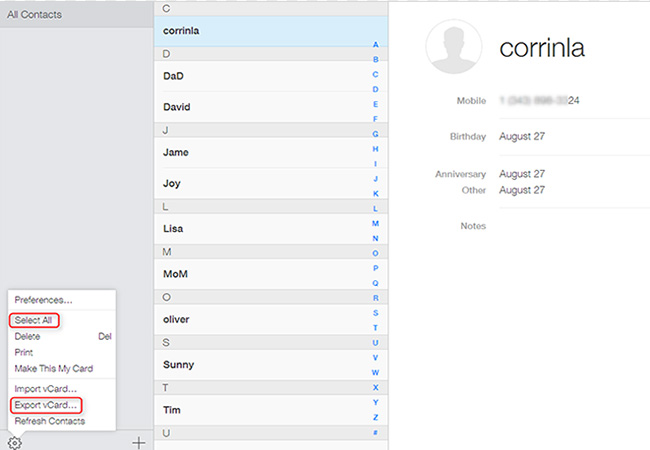The image size is (650, 450).
Task: Click the Other August 27 date
Action: pyautogui.click(x=522, y=190)
